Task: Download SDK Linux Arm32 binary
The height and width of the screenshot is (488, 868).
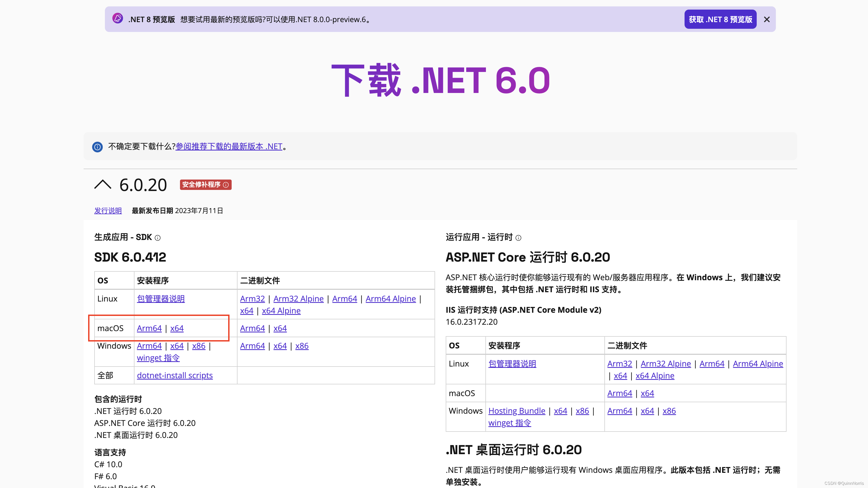Action: coord(252,299)
